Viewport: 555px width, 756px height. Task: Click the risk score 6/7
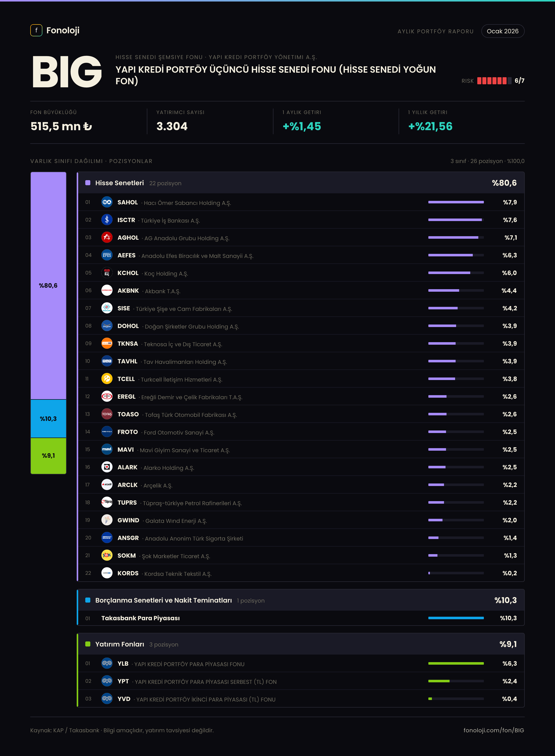[519, 81]
